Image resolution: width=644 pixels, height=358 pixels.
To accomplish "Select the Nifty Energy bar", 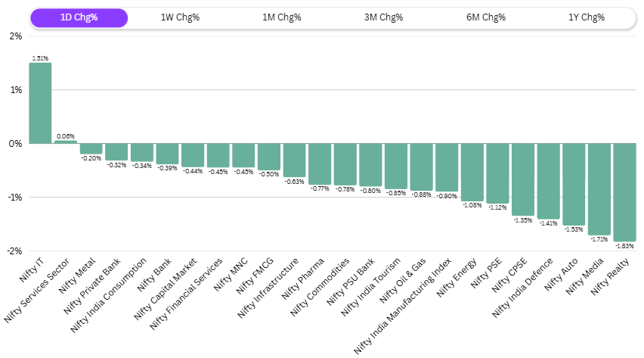I will (472, 172).
